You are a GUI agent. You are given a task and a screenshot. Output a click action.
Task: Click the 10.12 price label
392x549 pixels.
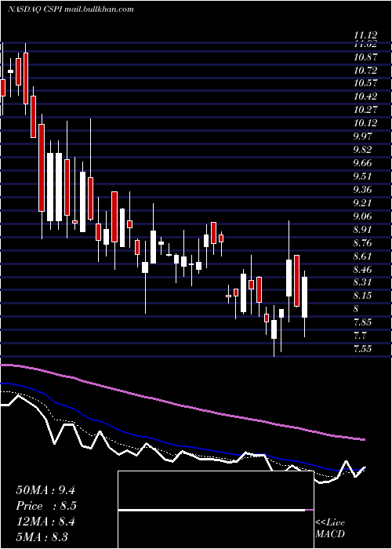pyautogui.click(x=365, y=124)
